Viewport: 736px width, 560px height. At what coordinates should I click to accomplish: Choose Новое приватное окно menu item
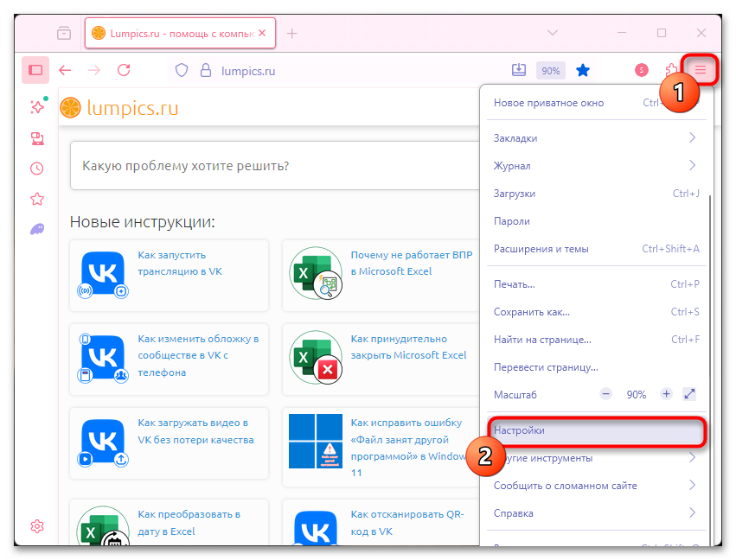coord(548,103)
